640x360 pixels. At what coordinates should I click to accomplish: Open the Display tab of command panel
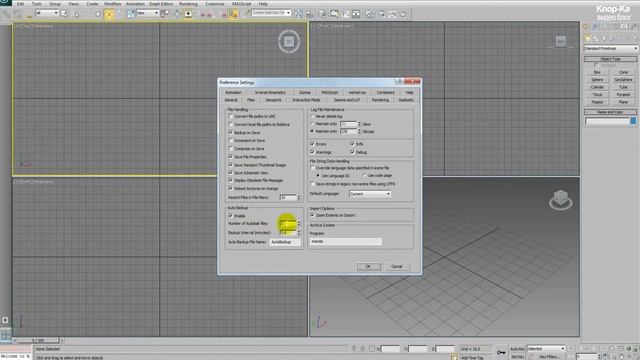[x=624, y=27]
